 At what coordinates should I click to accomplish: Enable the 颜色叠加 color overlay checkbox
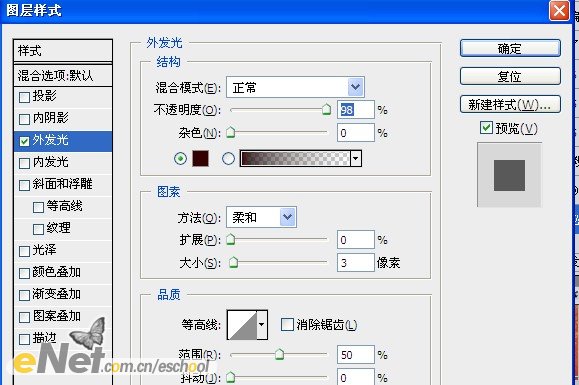[x=24, y=273]
